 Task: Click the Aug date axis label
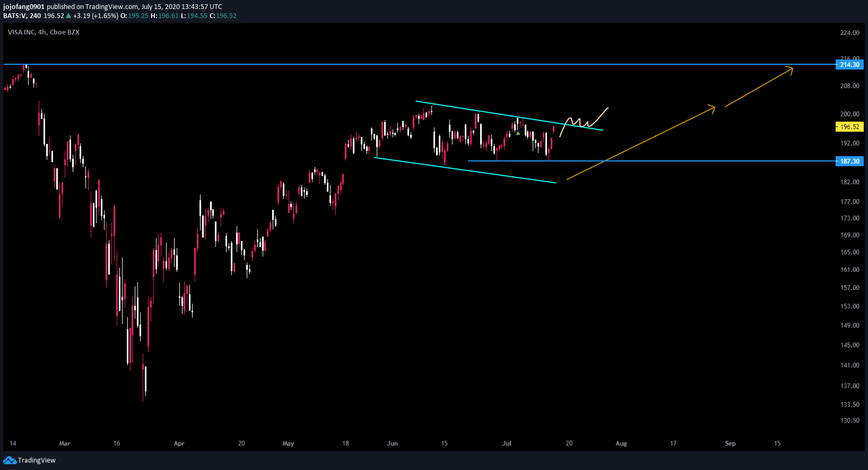point(621,443)
